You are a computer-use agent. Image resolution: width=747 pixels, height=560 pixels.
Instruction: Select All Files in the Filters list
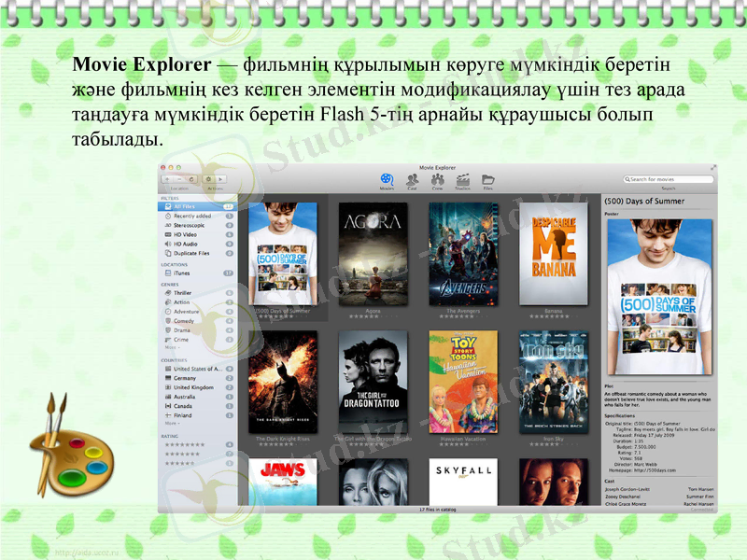[181, 206]
